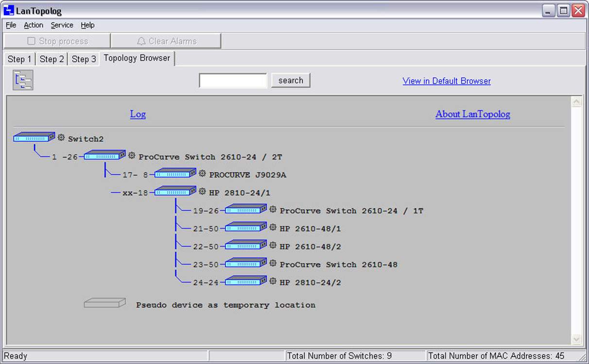
Task: Open the Help menu
Action: tap(87, 25)
